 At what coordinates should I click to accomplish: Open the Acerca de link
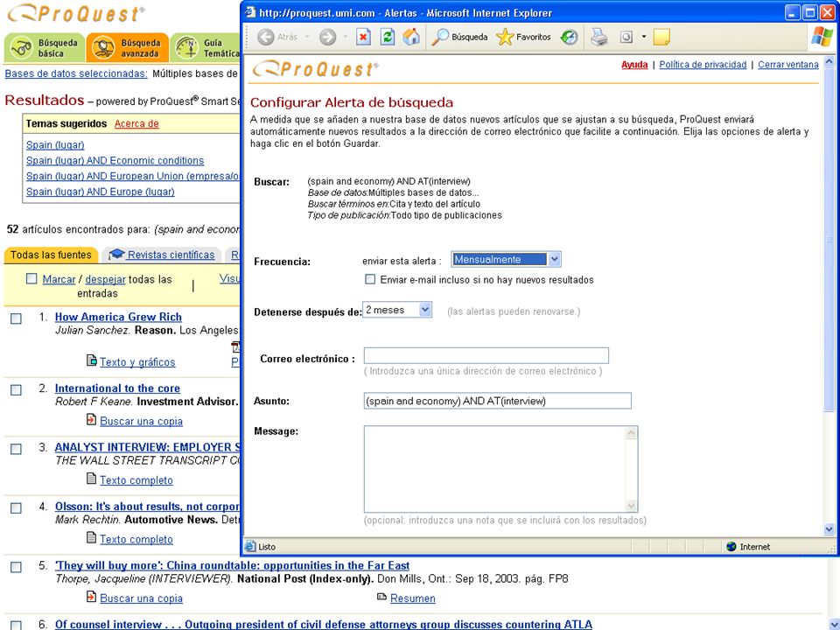pos(136,123)
